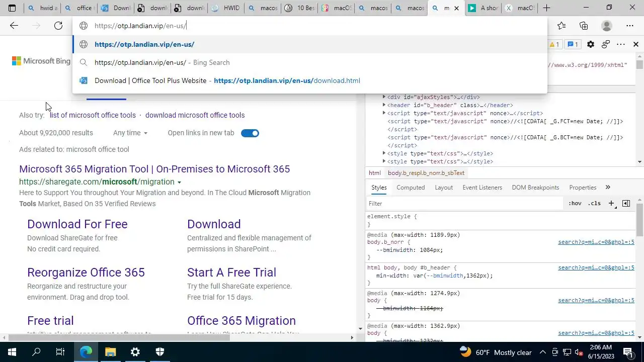Select the bold otp.landian.vip/en-us/ suggestion row

pos(309,44)
